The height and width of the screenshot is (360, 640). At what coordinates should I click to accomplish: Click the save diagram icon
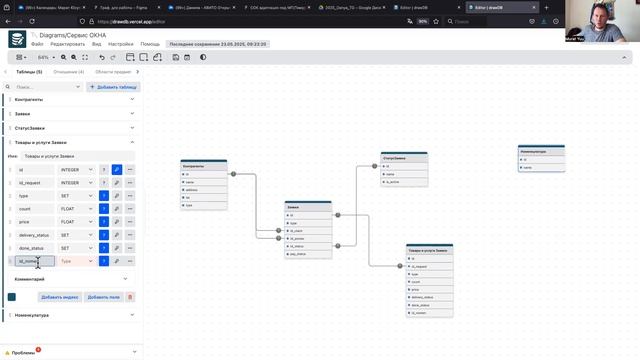tap(176, 58)
